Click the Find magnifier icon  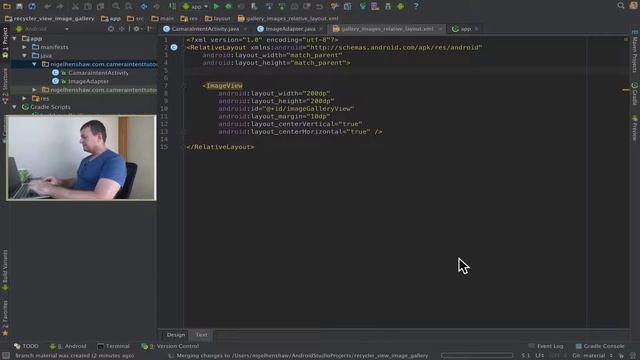pos(116,7)
